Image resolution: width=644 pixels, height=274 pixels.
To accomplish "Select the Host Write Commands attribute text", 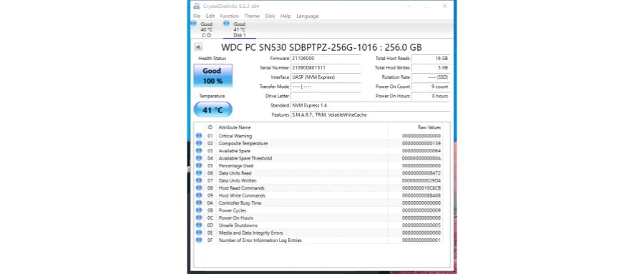I will [242, 195].
